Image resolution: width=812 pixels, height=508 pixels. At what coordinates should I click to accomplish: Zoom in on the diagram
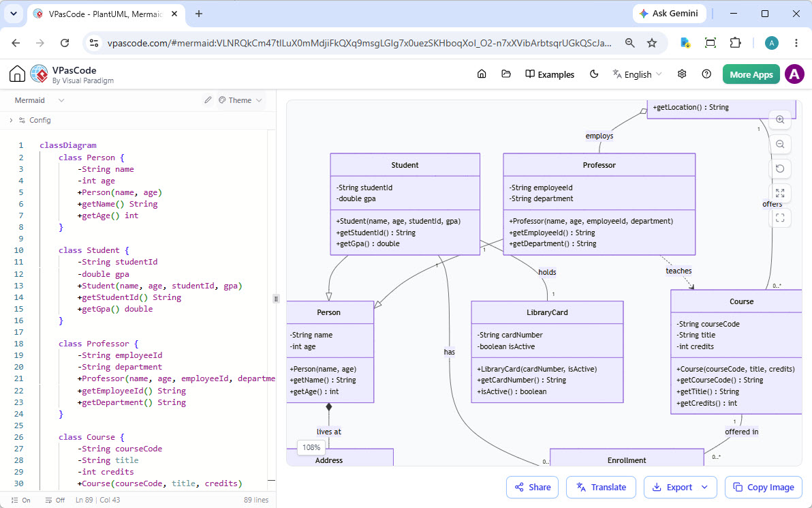[780, 120]
